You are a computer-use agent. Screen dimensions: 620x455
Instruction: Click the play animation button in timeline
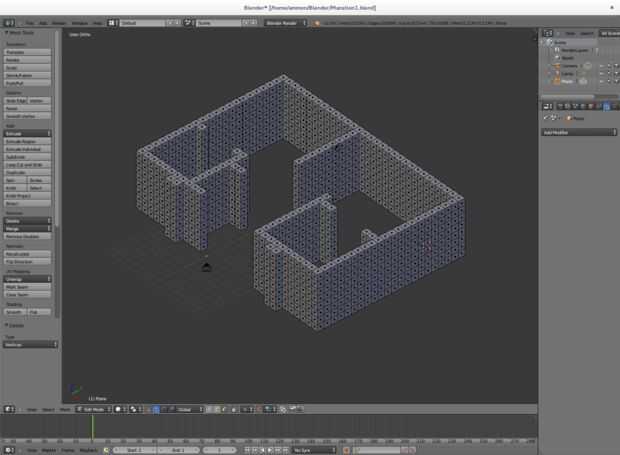pos(270,450)
